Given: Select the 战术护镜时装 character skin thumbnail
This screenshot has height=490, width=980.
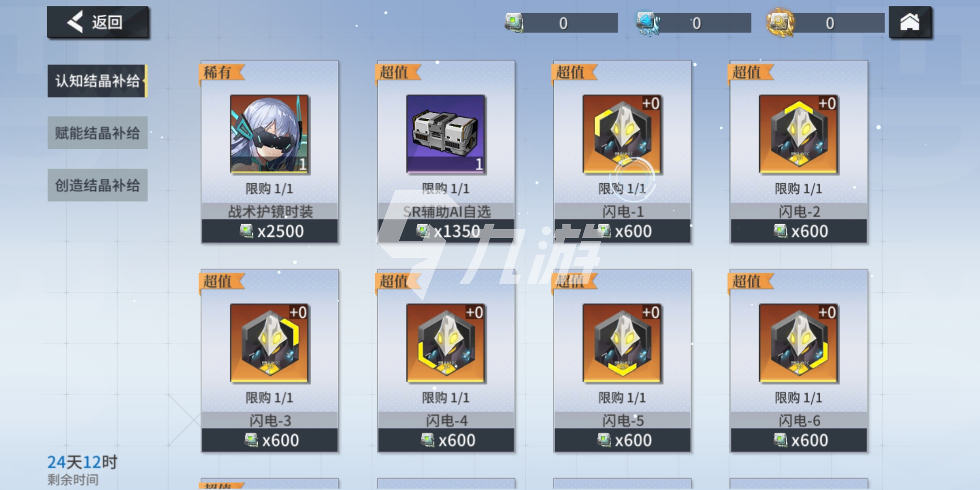Looking at the screenshot, I should pyautogui.click(x=269, y=134).
